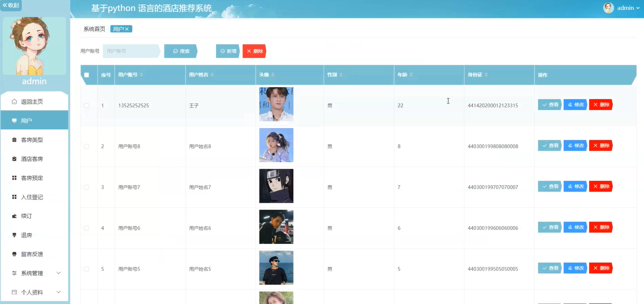The width and height of the screenshot is (644, 304).
Task: Click 修改 for 用户账号6 row
Action: (x=576, y=227)
